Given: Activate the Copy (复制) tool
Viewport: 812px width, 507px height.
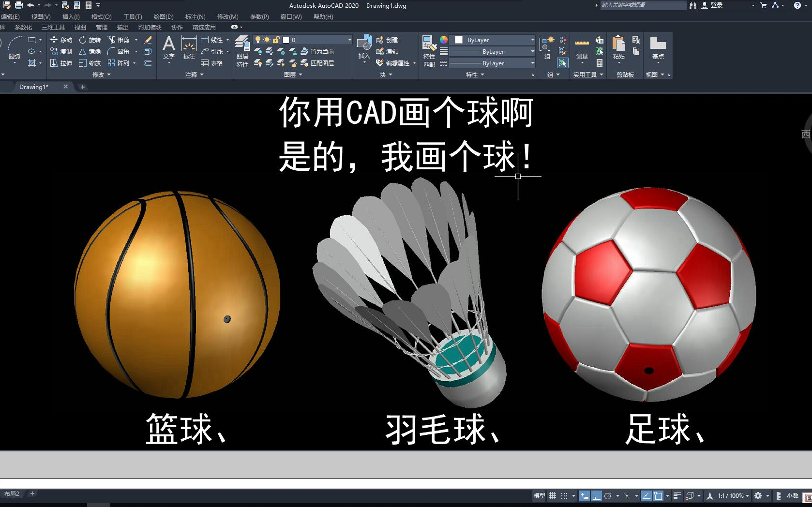Looking at the screenshot, I should [x=64, y=51].
